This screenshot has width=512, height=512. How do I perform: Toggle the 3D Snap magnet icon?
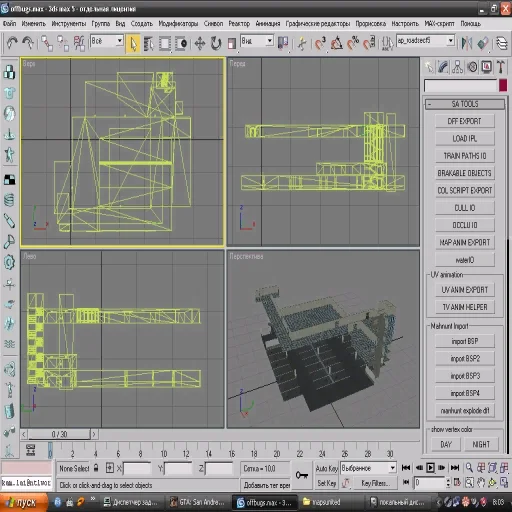click(x=320, y=43)
